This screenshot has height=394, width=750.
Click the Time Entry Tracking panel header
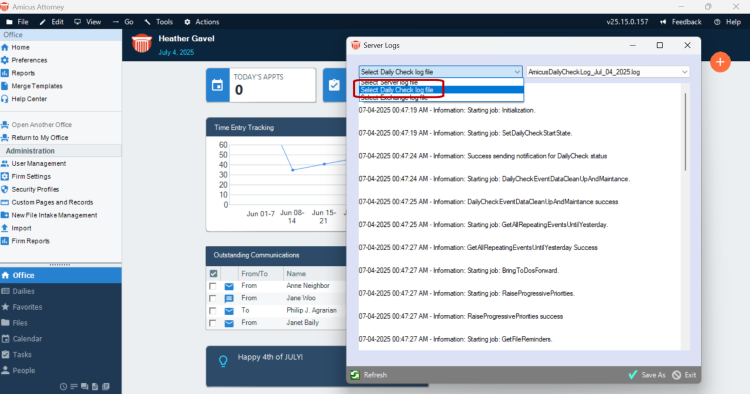pyautogui.click(x=276, y=128)
